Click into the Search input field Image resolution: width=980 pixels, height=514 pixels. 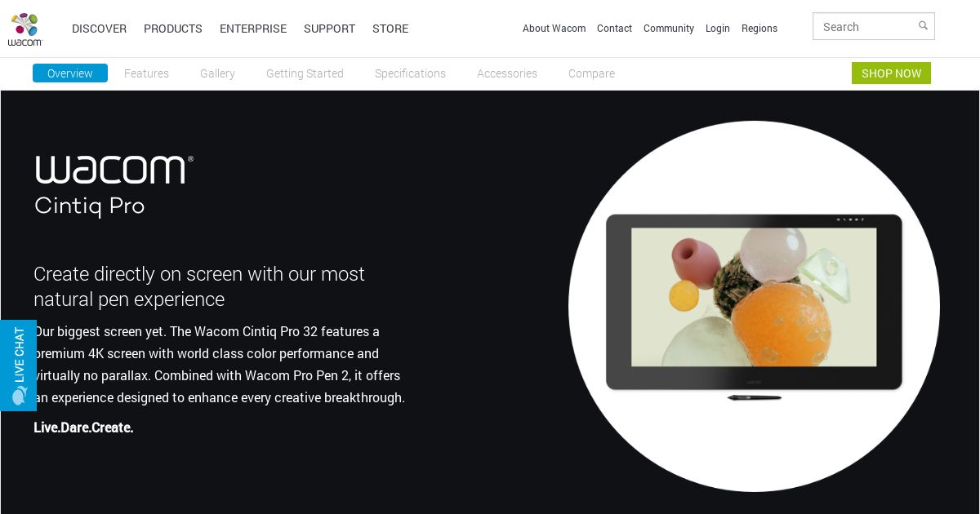click(866, 26)
